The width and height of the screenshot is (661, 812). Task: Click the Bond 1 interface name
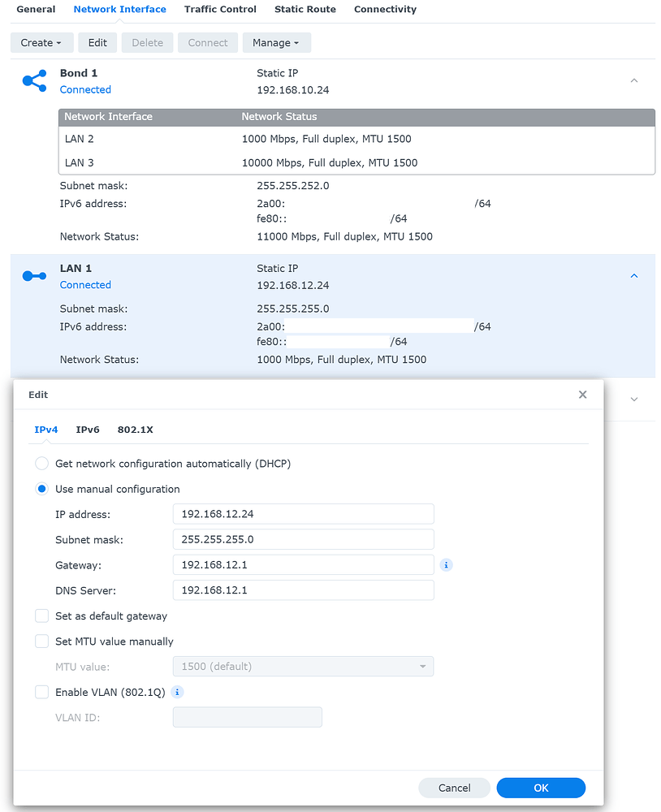(x=79, y=73)
